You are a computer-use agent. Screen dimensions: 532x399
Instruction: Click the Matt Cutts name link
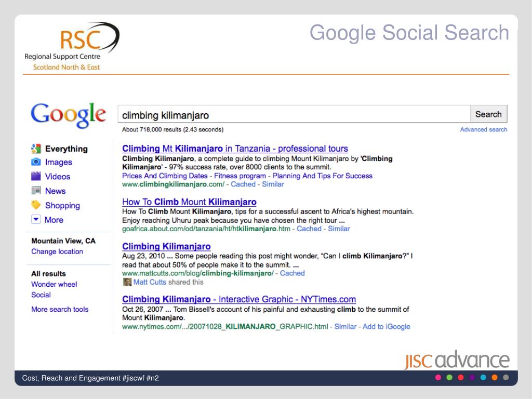150,282
